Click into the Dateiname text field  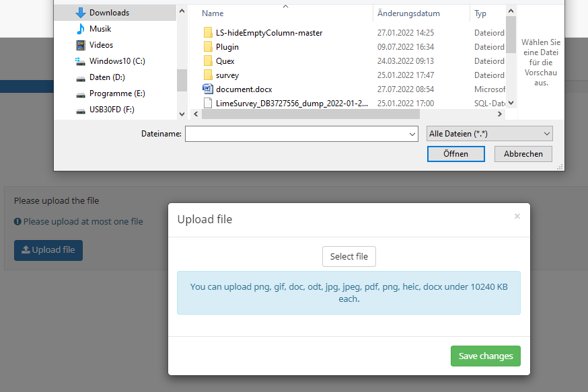[x=296, y=134]
